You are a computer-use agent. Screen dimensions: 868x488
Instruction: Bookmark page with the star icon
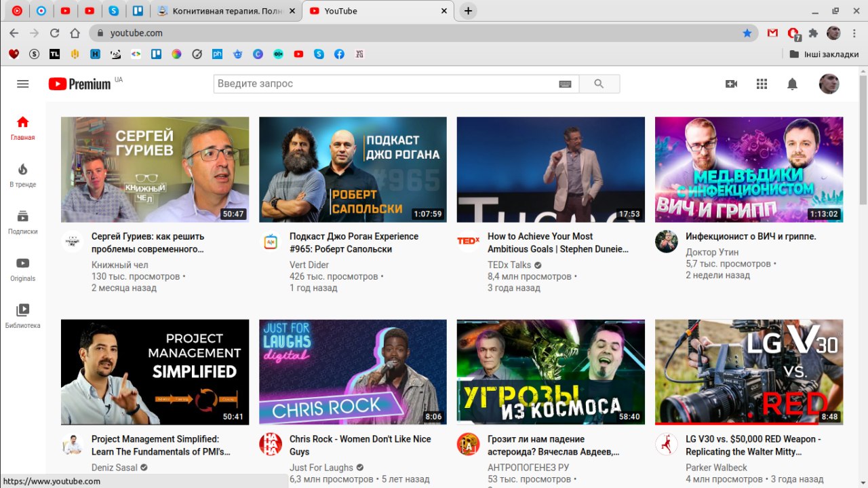(x=747, y=33)
